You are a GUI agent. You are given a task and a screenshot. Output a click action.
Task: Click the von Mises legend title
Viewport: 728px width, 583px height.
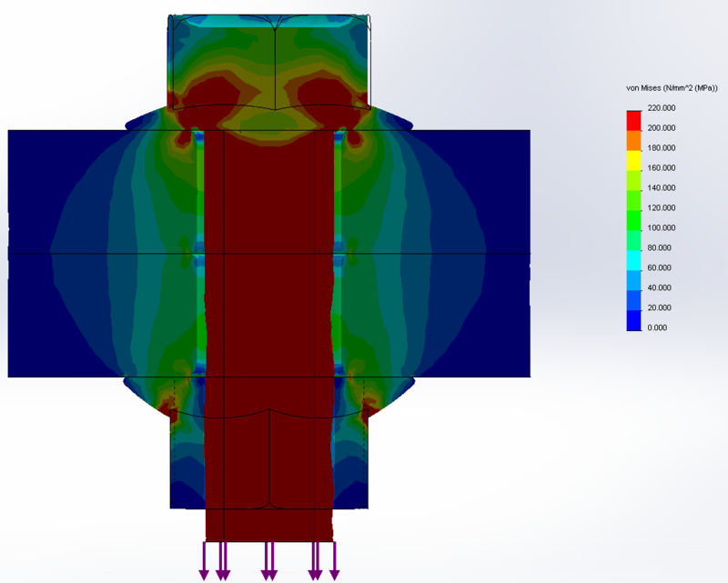(672, 88)
